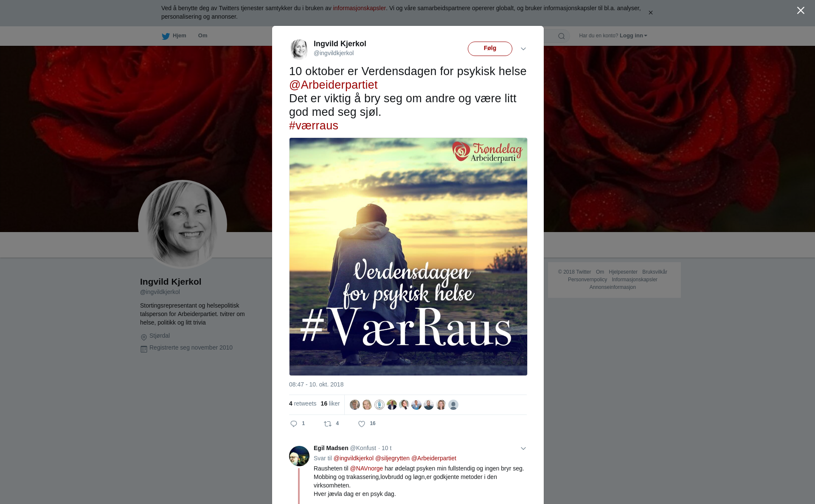Image resolution: width=815 pixels, height=504 pixels.
Task: Open the Logg inn dropdown
Action: 633,36
